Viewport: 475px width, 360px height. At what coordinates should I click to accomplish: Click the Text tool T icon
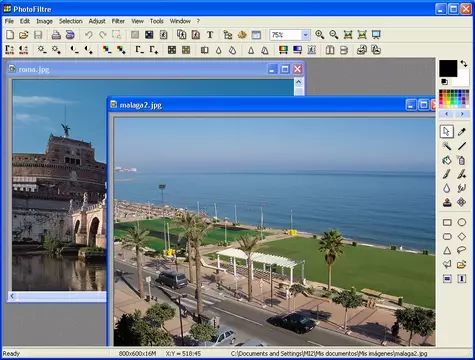click(210, 35)
